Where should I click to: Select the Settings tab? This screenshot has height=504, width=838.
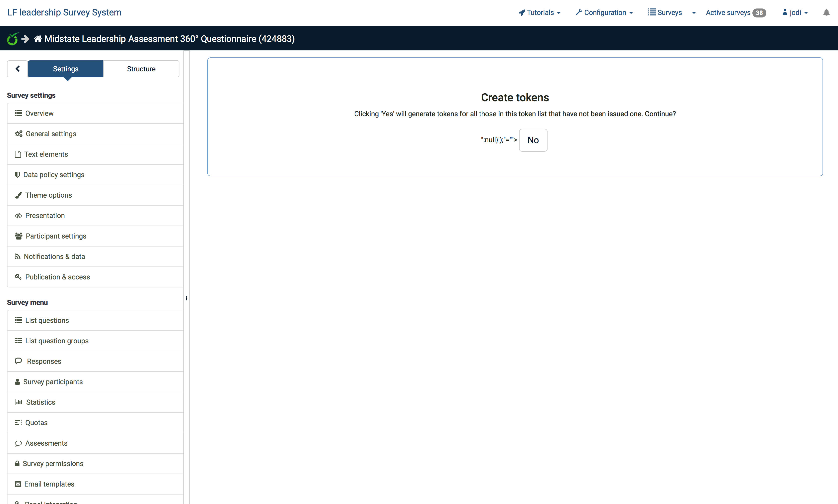tap(66, 69)
